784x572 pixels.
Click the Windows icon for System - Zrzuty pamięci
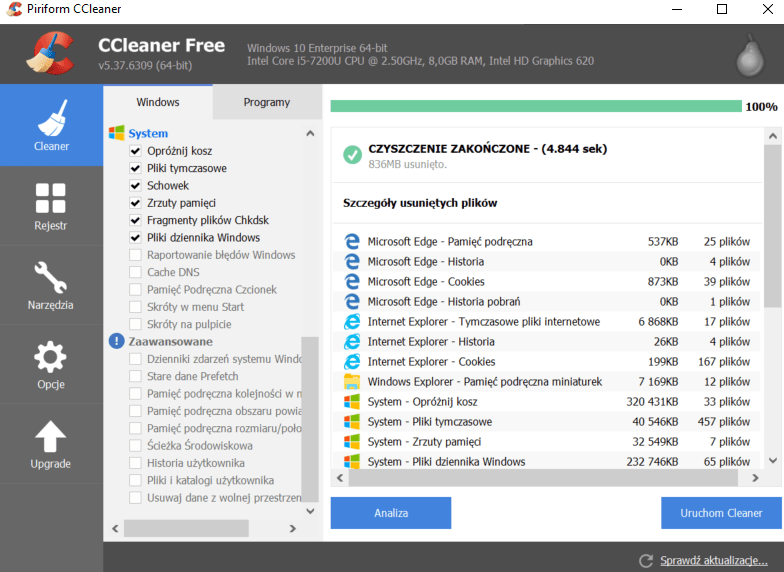pyautogui.click(x=352, y=442)
